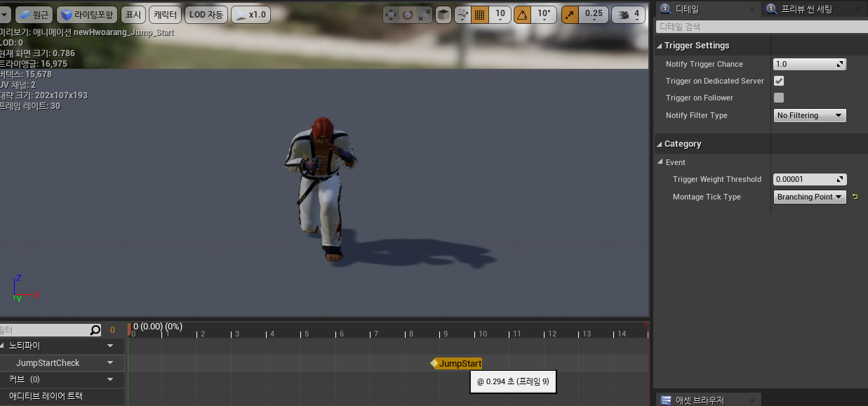Click the filter magnifier icon
868x406 pixels.
(x=95, y=329)
